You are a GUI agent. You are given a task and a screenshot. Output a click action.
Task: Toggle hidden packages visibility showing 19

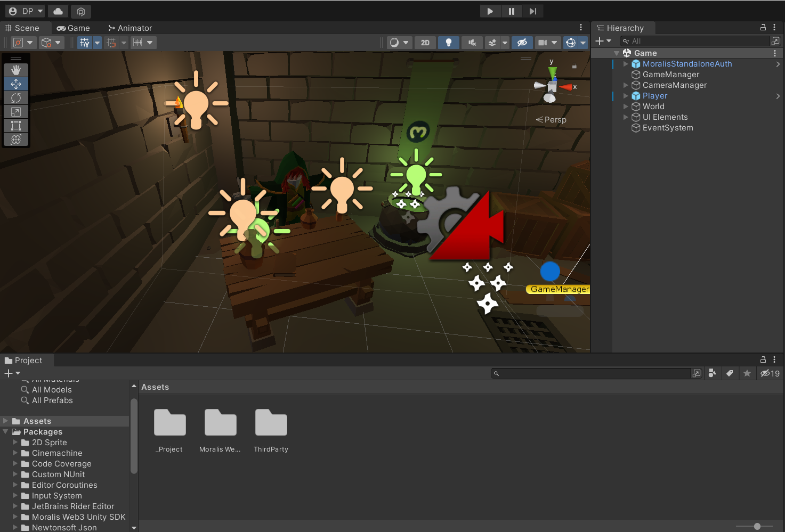point(770,373)
